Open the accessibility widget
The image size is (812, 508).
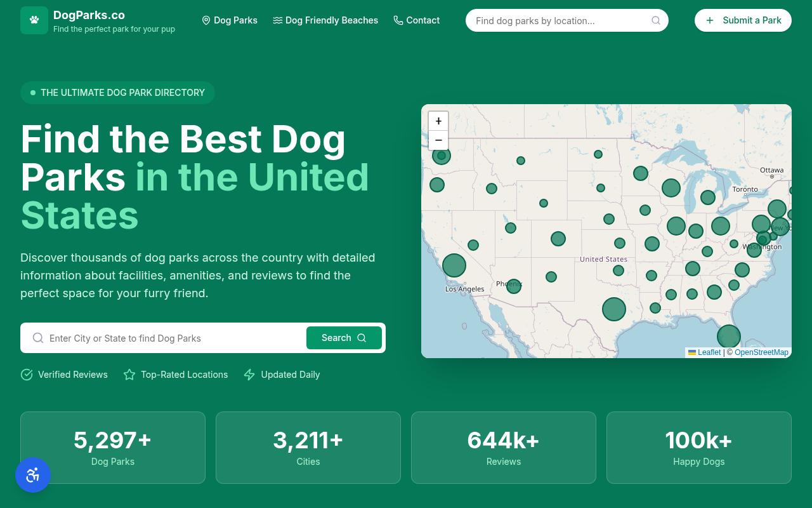pos(33,475)
